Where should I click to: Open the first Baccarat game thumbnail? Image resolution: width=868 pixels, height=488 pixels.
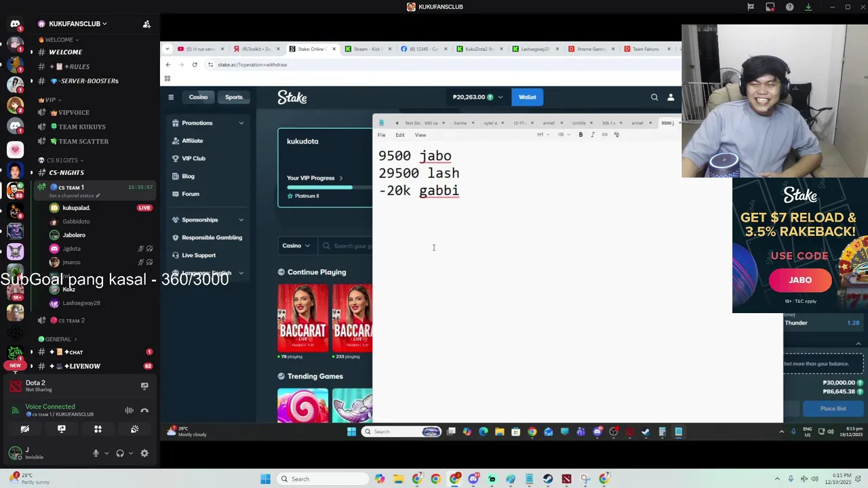pyautogui.click(x=302, y=318)
